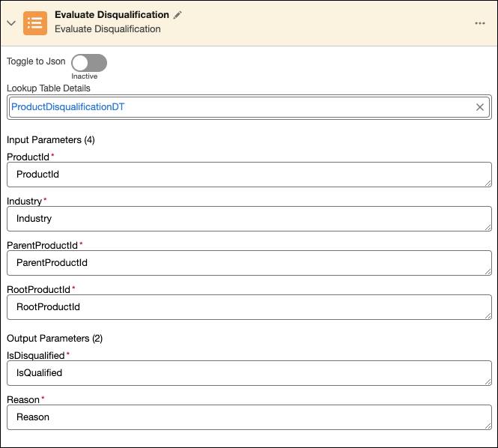Click the Inactive status text under toggle

click(84, 76)
